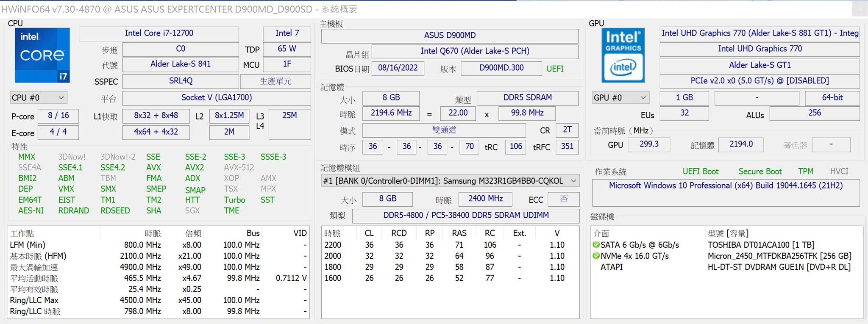Select the 2200 memory timing row
The height and width of the screenshot is (324, 868).
pyautogui.click(x=333, y=245)
